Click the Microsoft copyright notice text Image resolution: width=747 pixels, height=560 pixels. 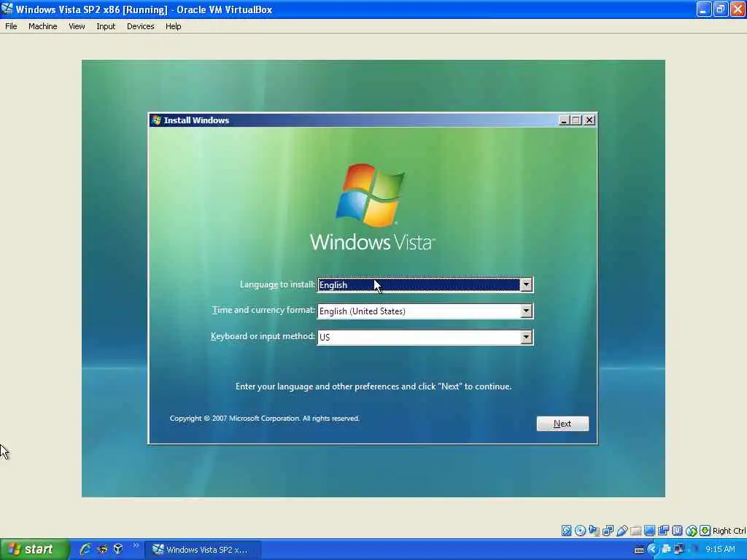click(264, 418)
